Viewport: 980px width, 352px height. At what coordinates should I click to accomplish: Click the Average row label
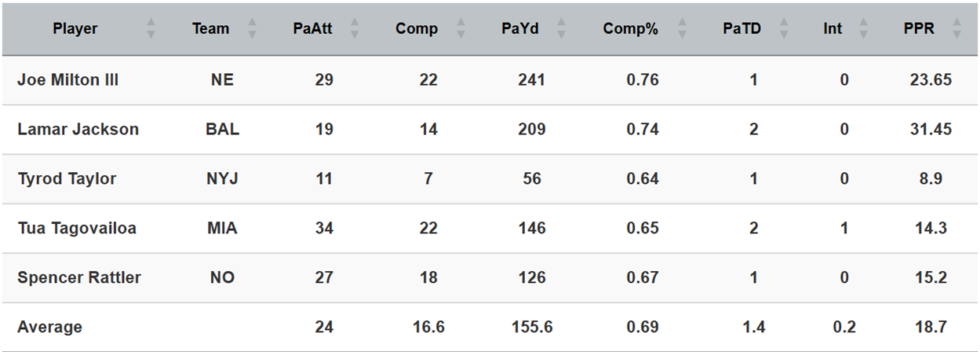click(49, 327)
